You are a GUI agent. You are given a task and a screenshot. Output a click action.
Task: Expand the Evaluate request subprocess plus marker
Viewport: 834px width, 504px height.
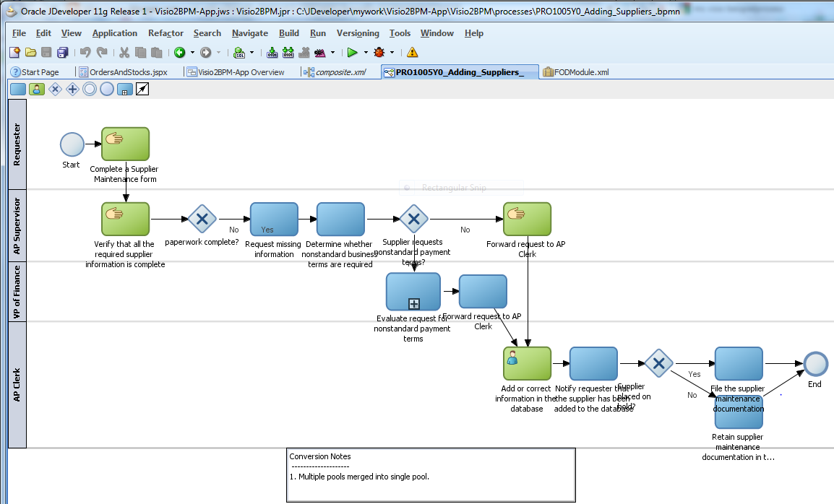pyautogui.click(x=414, y=303)
